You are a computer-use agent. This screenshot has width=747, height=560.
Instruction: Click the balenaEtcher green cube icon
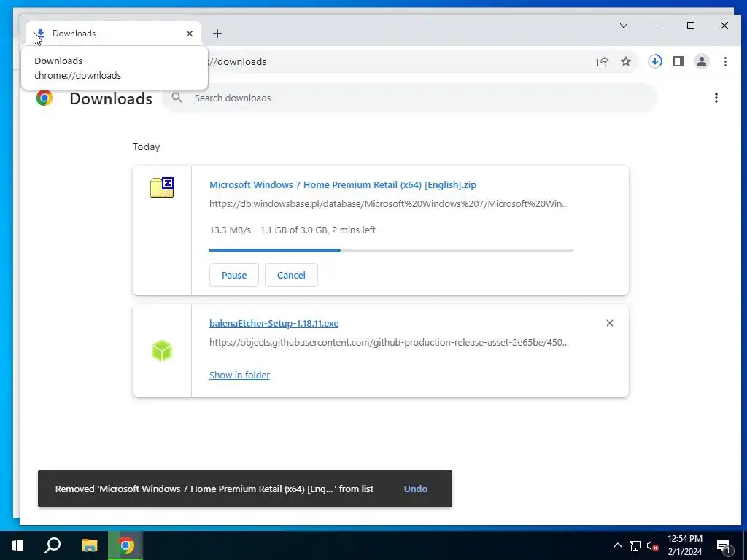click(161, 351)
